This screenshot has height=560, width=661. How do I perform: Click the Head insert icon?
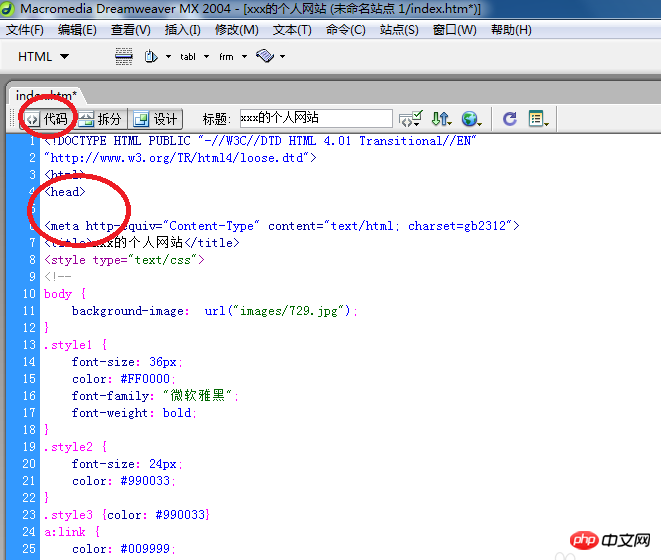[151, 57]
